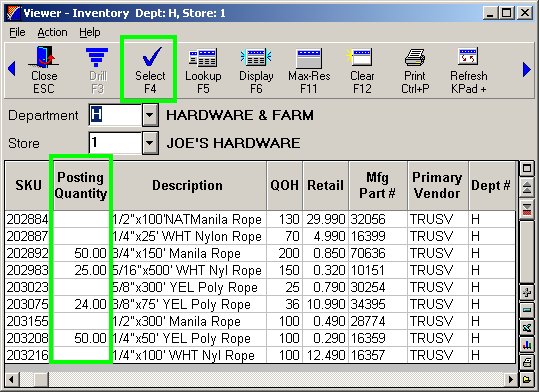The height and width of the screenshot is (392, 539).
Task: Click the Department input field
Action: 116,115
